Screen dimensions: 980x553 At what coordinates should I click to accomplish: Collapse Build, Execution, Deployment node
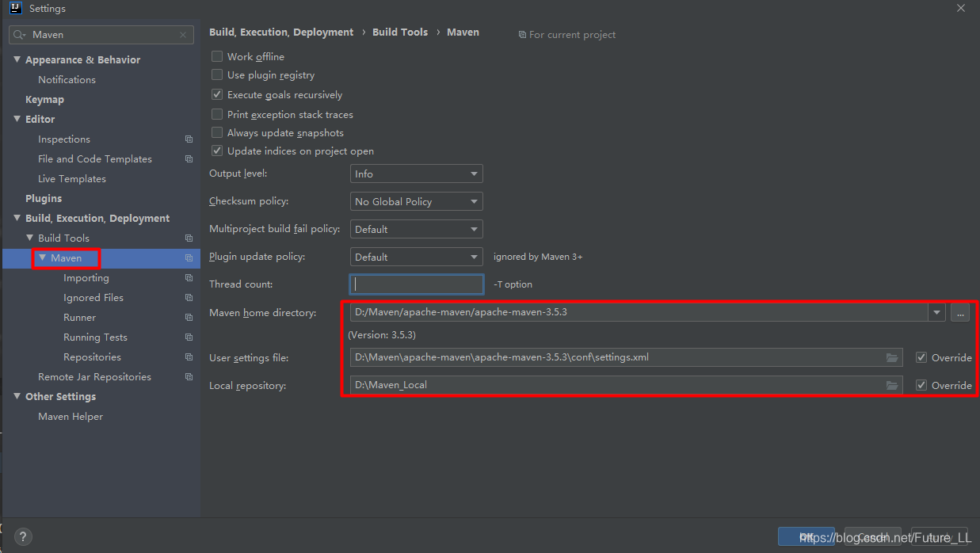tap(17, 218)
